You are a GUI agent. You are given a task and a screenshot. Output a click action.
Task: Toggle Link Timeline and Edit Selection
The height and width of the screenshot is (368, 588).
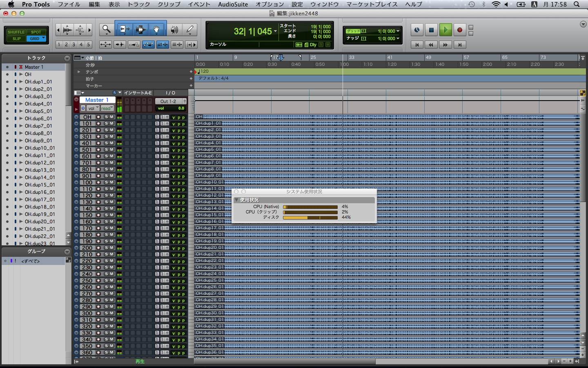point(163,45)
